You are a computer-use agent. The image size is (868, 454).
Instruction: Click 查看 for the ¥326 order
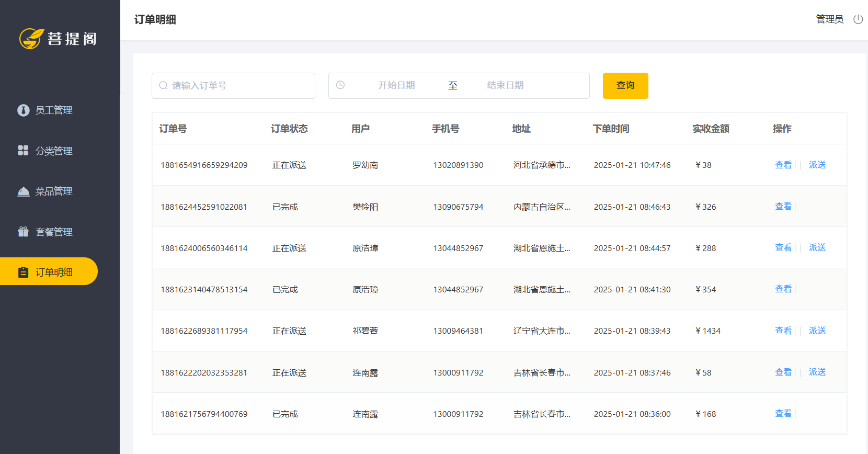point(783,207)
